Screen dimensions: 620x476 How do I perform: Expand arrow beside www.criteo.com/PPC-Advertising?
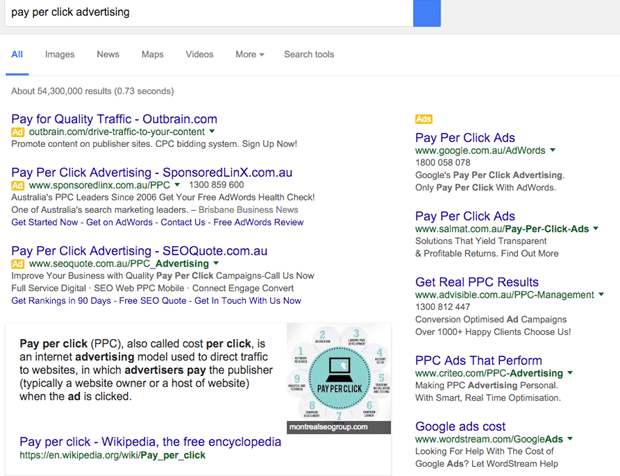570,373
